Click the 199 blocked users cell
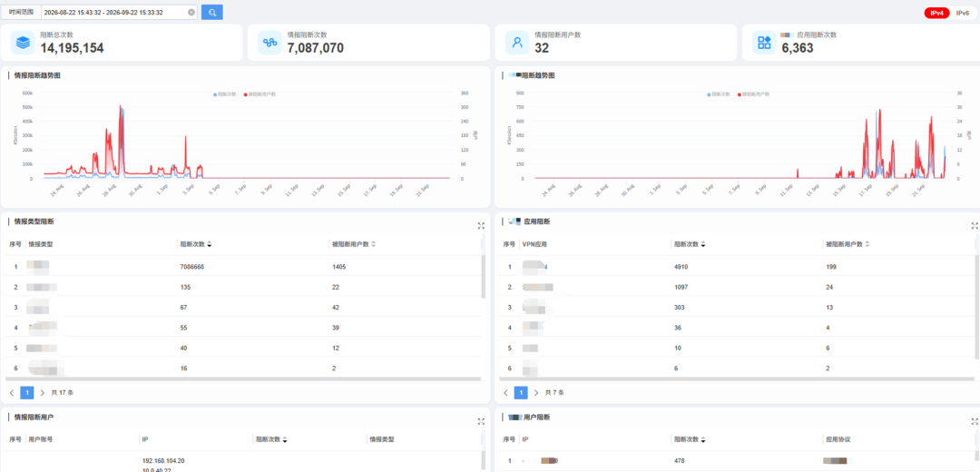This screenshot has width=980, height=472. (x=831, y=267)
